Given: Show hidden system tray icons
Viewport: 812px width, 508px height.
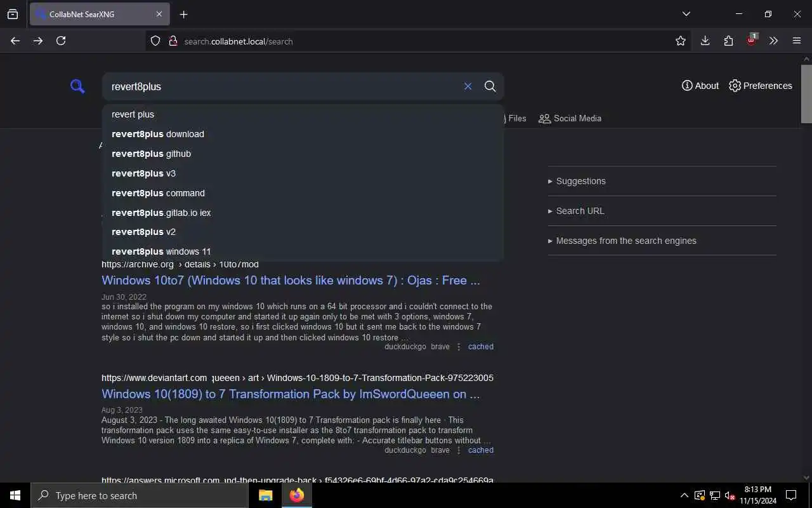Looking at the screenshot, I should 684,495.
